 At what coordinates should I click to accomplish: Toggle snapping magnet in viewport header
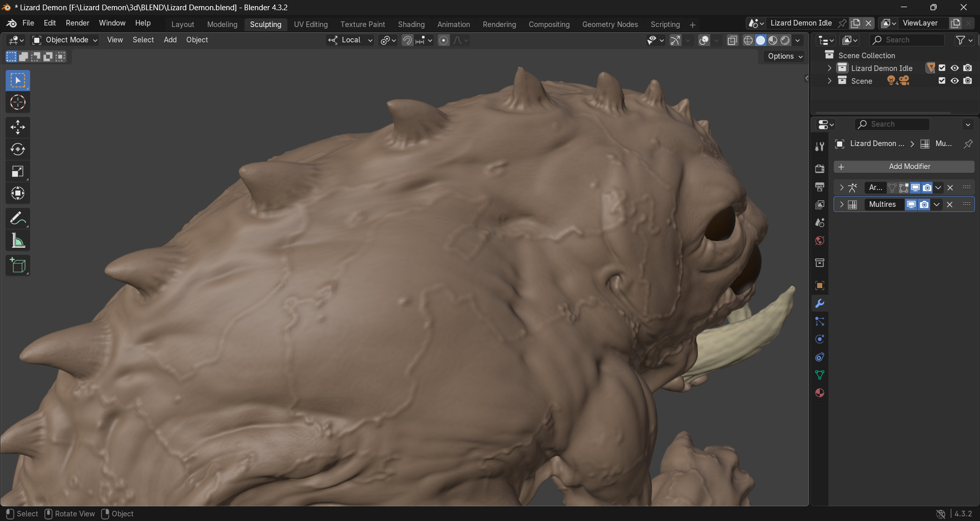pyautogui.click(x=407, y=40)
